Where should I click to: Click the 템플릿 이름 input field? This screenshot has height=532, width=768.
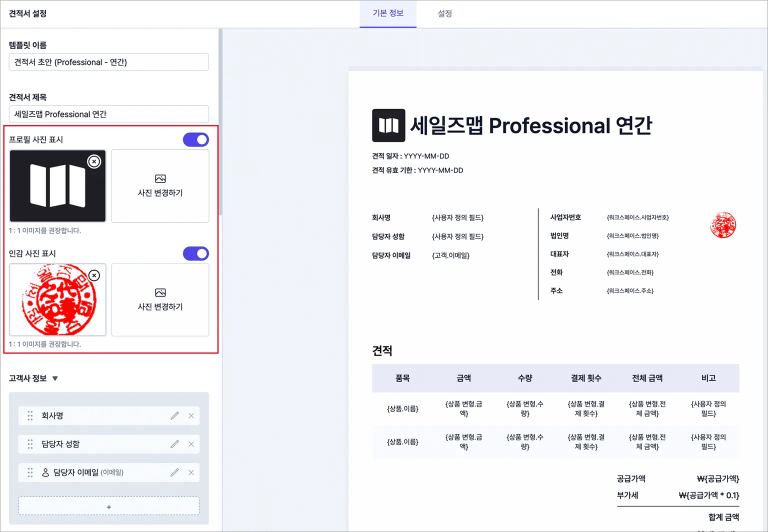coord(109,62)
